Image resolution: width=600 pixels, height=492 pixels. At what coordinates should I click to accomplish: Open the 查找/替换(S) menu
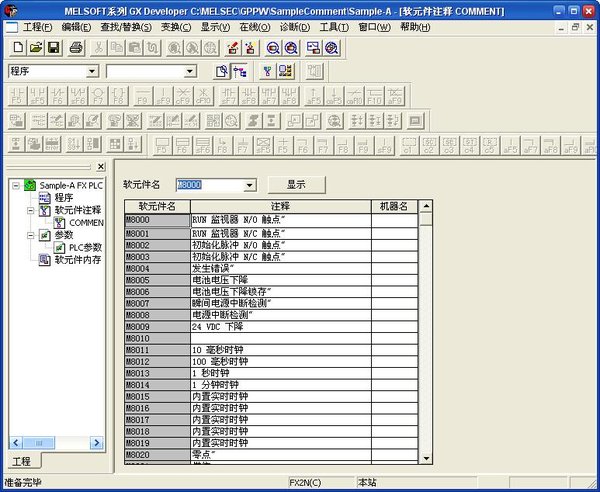[126, 27]
